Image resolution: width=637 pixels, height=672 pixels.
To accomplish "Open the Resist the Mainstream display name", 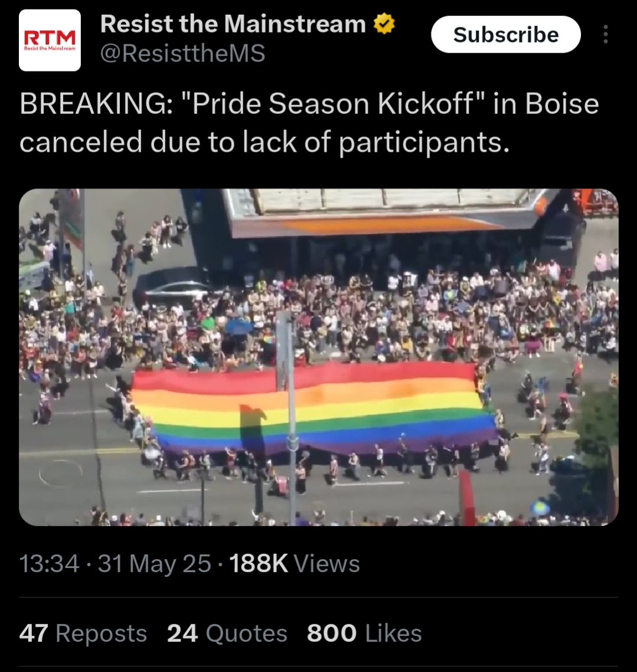I will coord(233,24).
